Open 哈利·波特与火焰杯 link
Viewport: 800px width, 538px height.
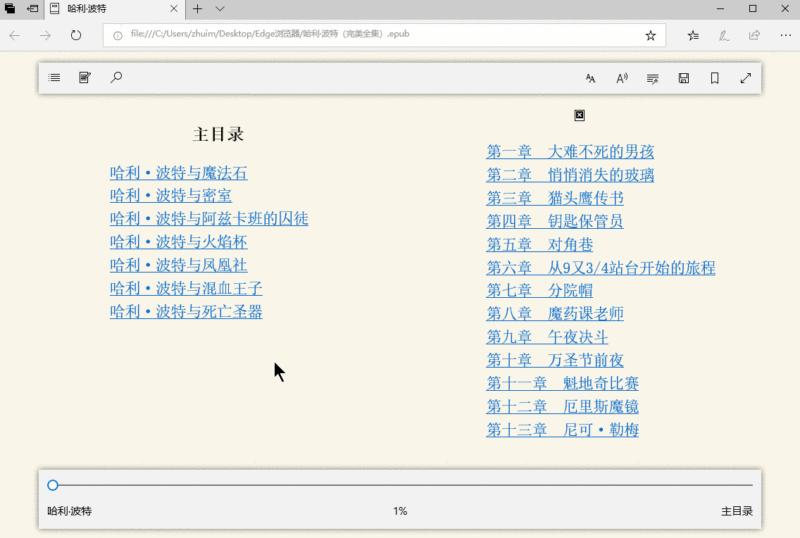point(179,241)
